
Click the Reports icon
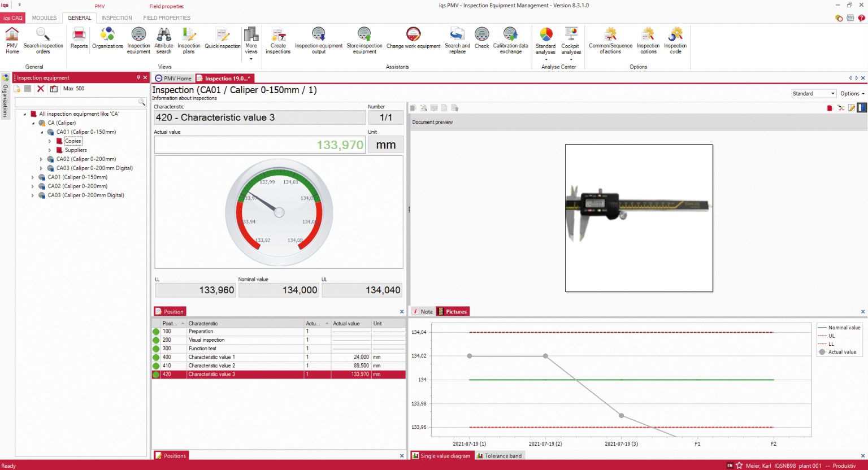point(79,38)
